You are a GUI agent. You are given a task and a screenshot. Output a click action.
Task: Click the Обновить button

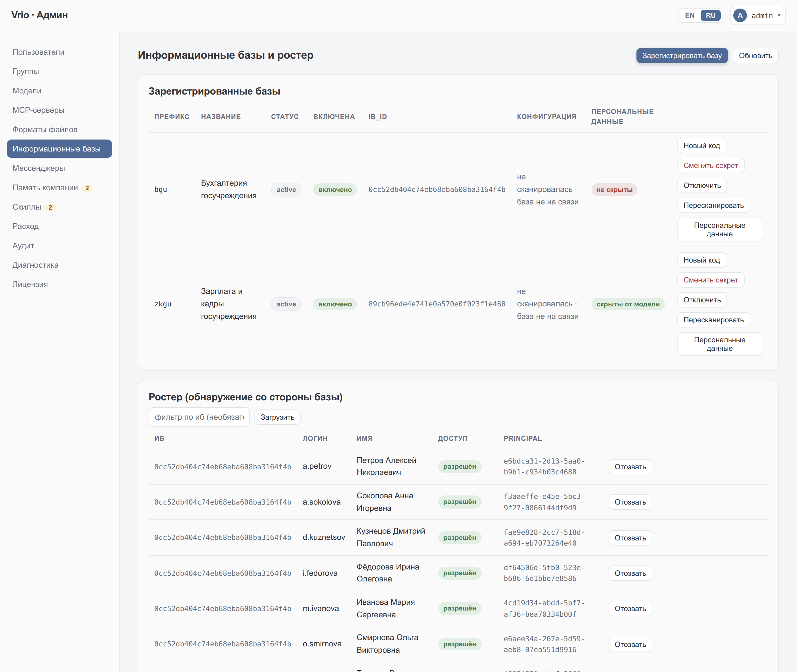[x=755, y=56]
